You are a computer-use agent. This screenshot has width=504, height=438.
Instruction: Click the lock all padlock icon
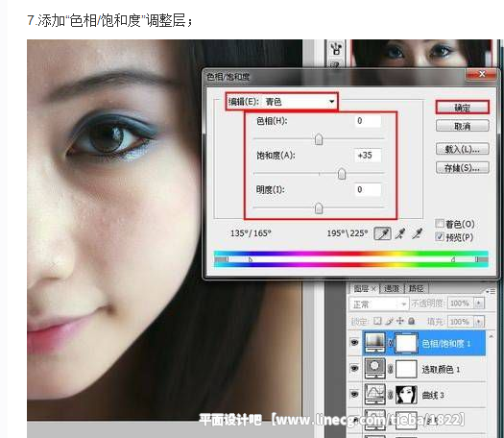(412, 321)
